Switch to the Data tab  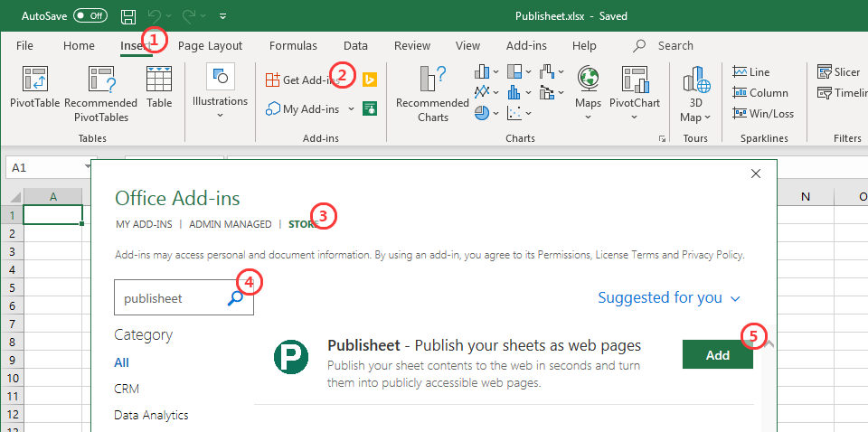point(355,46)
